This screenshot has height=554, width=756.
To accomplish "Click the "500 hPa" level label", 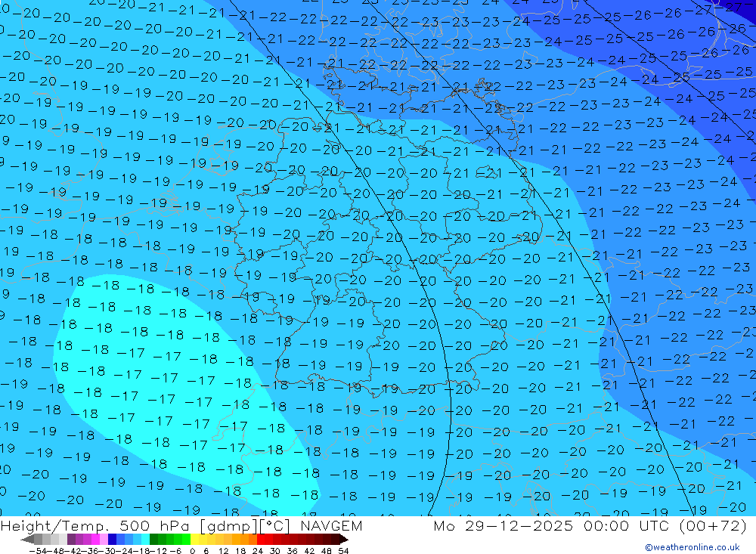I will [x=153, y=525].
